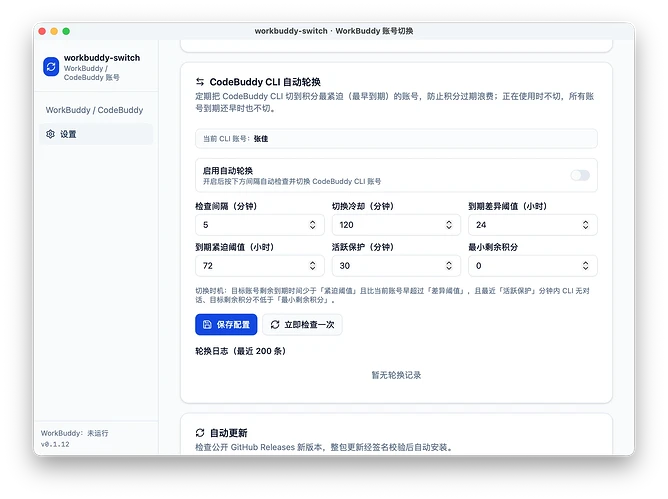This screenshot has height=499, width=668.
Task: Open the 设置 settings item in sidebar
Action: [x=96, y=134]
